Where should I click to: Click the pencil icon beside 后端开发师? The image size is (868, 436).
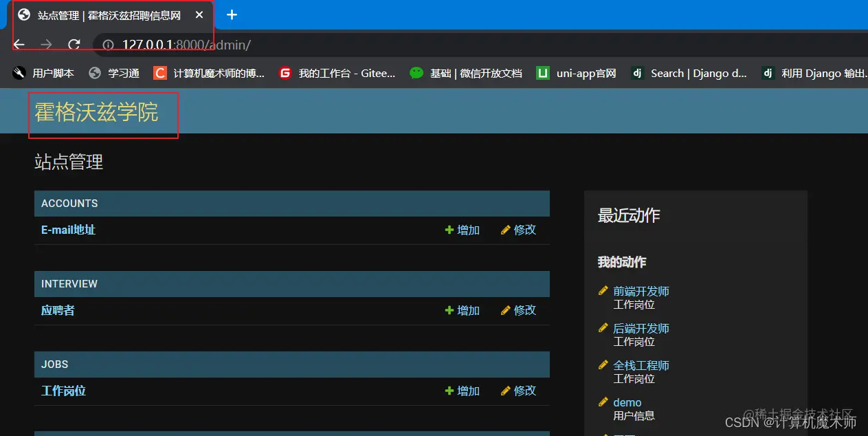point(603,328)
